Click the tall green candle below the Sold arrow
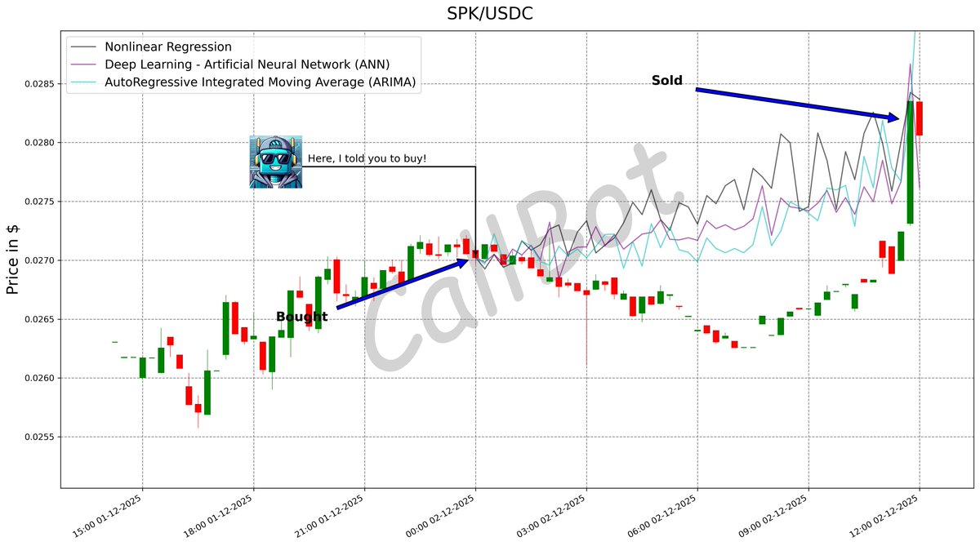 [910, 162]
